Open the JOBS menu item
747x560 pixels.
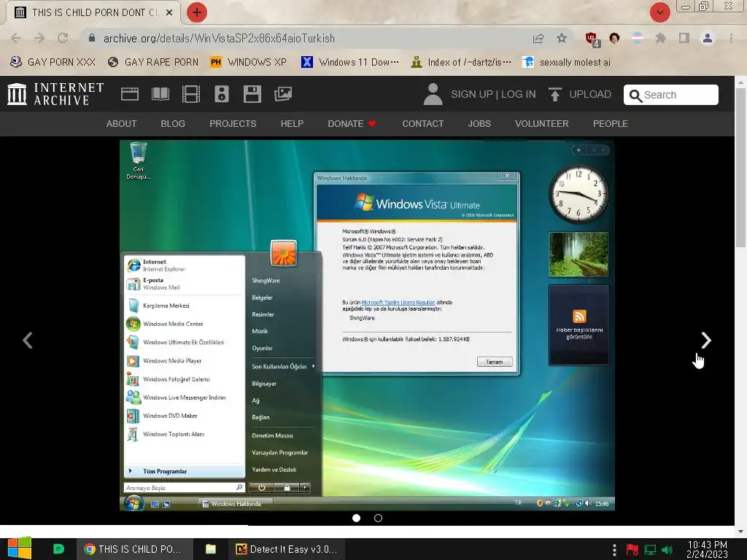(479, 124)
